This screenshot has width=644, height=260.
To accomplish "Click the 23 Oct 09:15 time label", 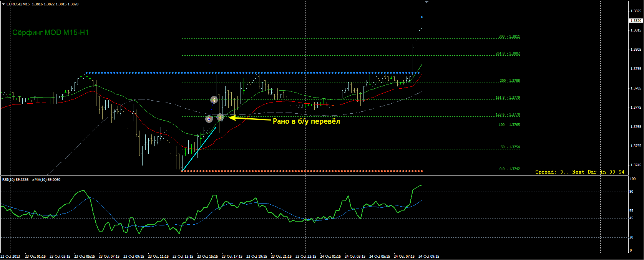I will pos(134,256).
